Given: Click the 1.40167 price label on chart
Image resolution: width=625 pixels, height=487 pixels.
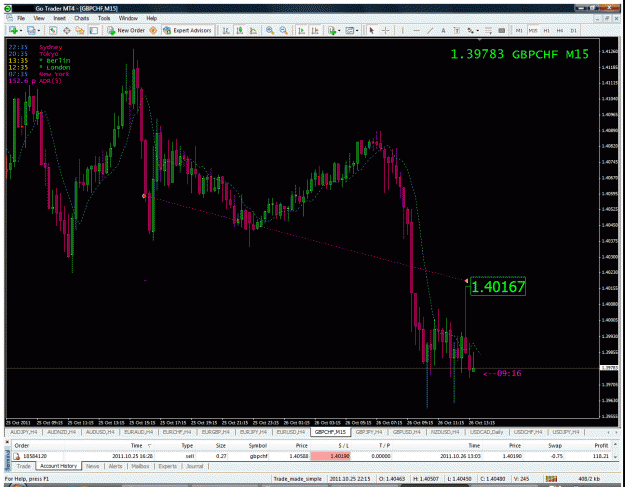Looking at the screenshot, I should (498, 286).
